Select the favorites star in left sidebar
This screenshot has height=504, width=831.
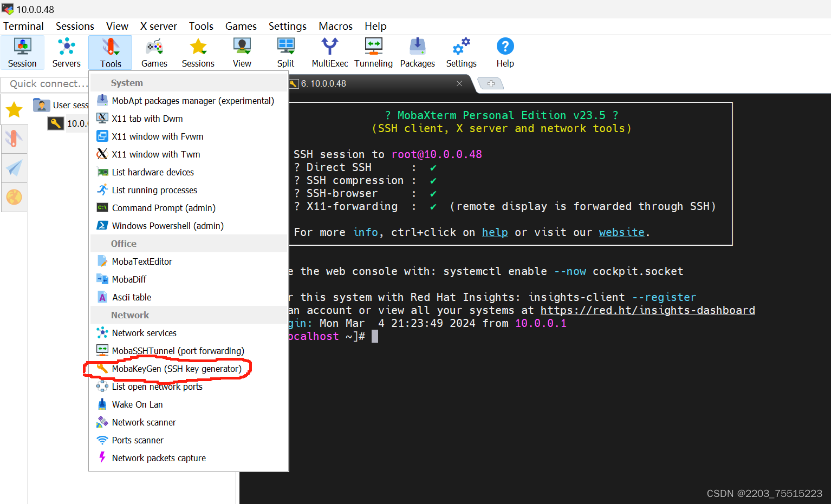tap(14, 109)
